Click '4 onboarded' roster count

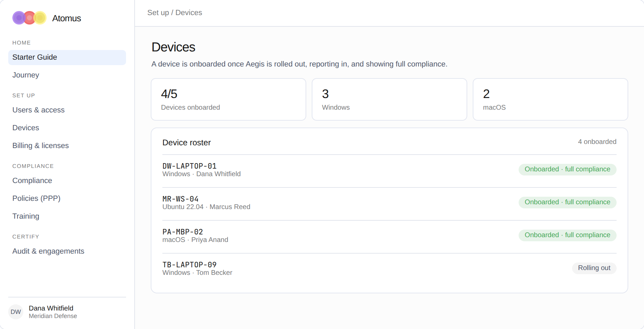[x=597, y=142]
